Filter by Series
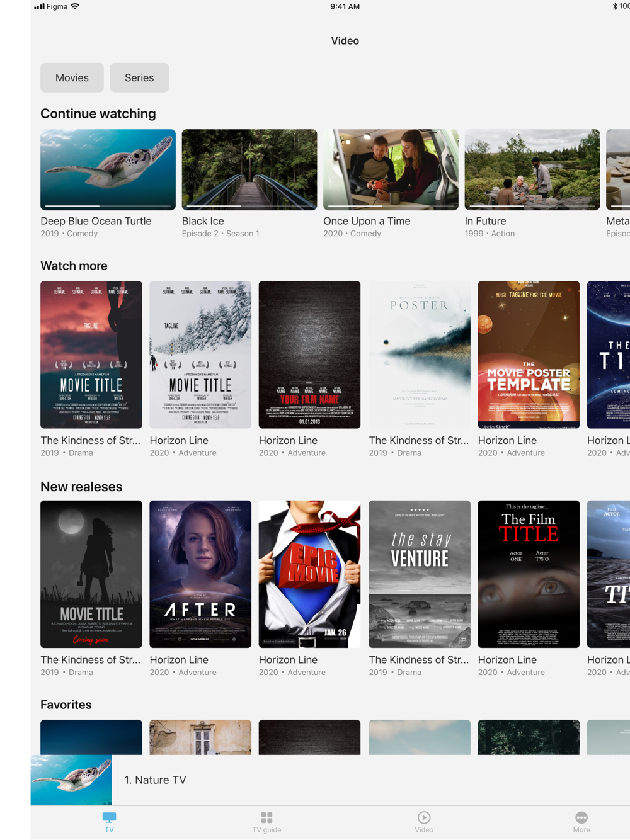Viewport: 630px width, 840px height. tap(139, 77)
